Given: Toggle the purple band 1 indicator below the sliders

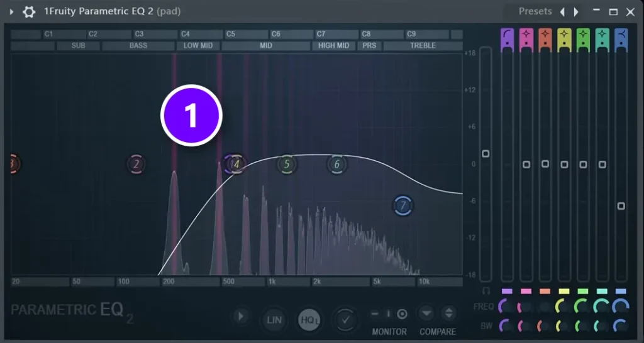Looking at the screenshot, I should 508,291.
